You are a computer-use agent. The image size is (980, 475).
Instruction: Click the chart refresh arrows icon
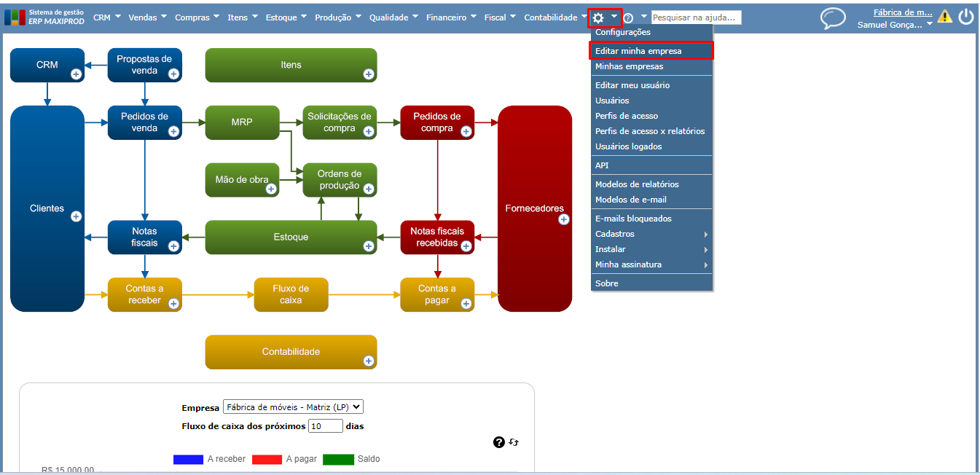pos(514,442)
